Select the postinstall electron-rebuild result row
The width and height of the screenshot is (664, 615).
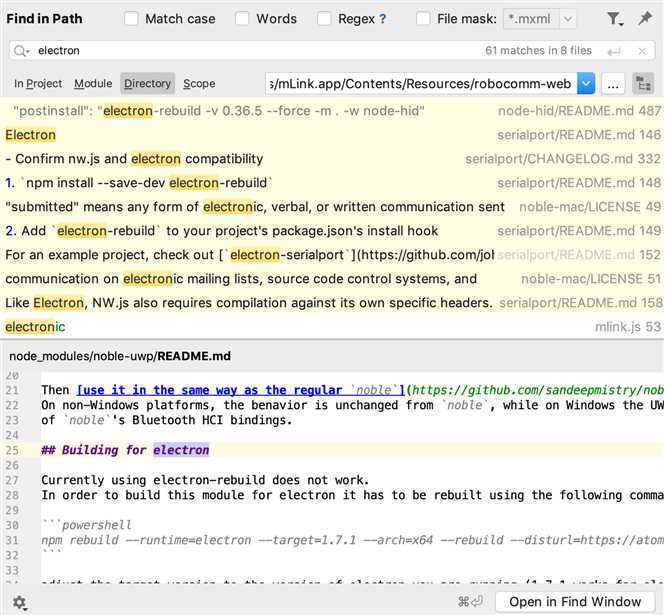[332, 111]
